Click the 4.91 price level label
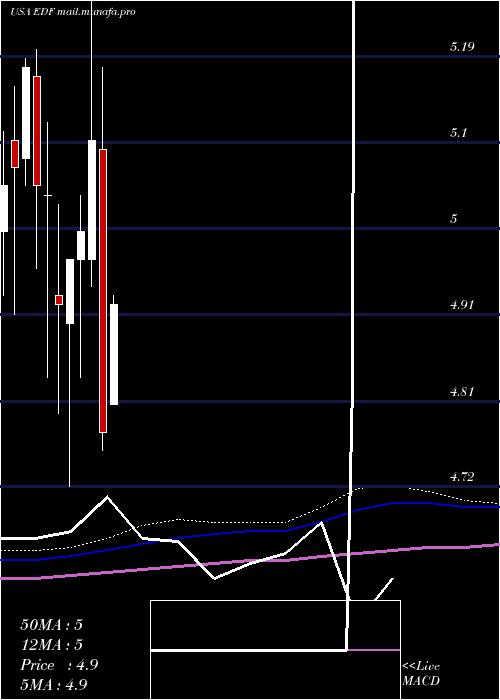 (462, 305)
